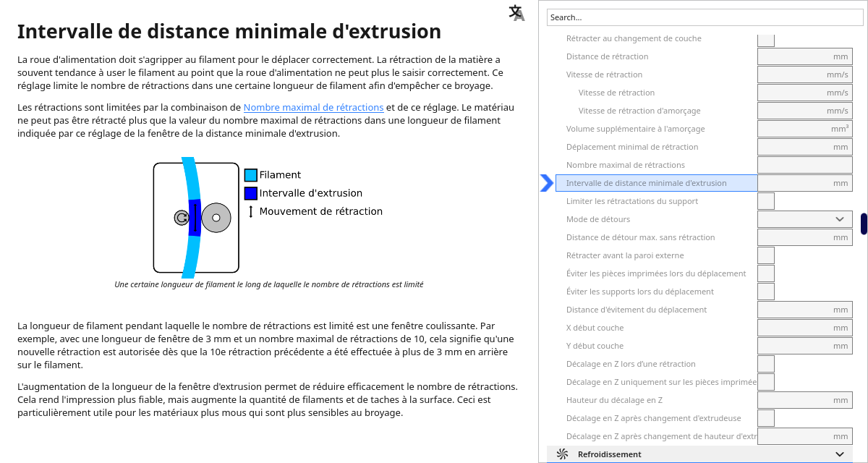Click Distance d'évitement du déplacement mm field
This screenshot has height=463, width=868.
click(805, 310)
